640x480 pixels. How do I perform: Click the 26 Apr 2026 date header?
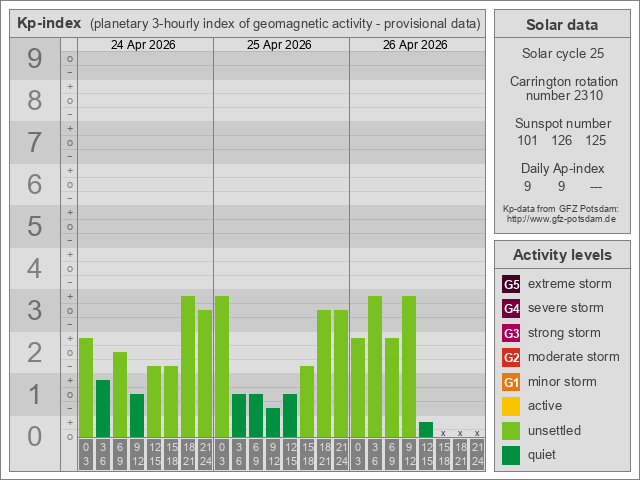(x=417, y=45)
